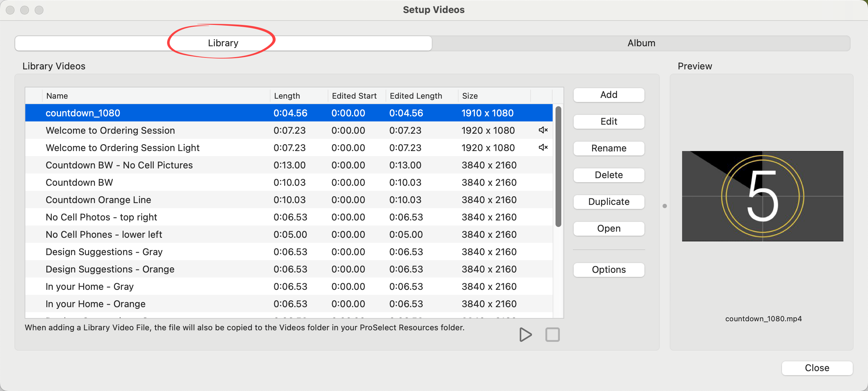This screenshot has height=391, width=868.
Task: Switch to the Album tab
Action: (x=641, y=43)
